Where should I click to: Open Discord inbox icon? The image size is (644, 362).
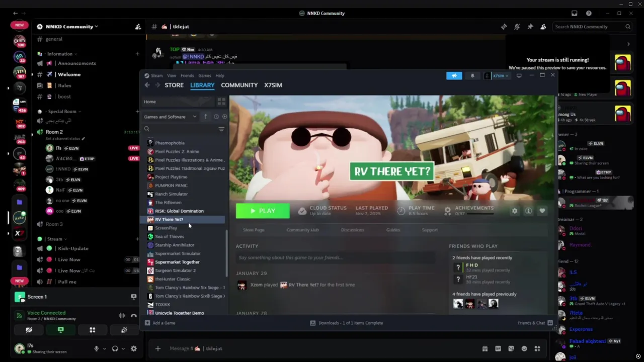click(x=574, y=13)
